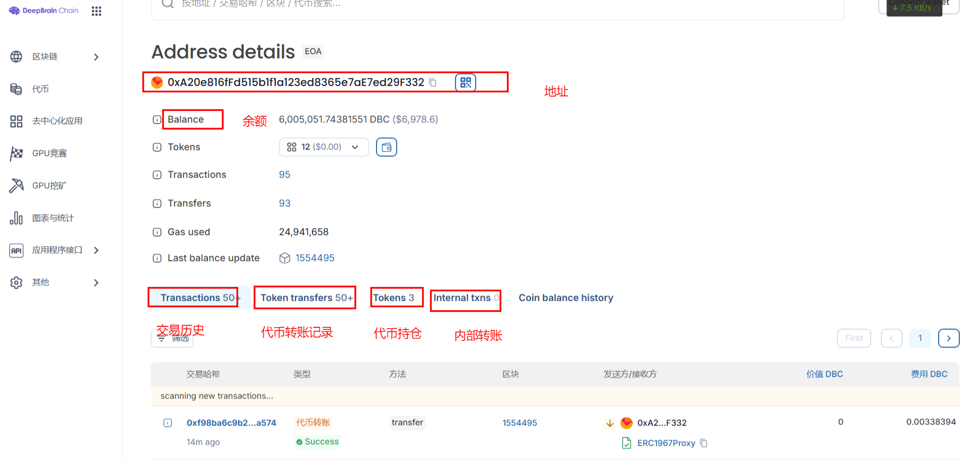Viewport: 980px width, 460px height.
Task: Click the First page button
Action: (x=854, y=338)
